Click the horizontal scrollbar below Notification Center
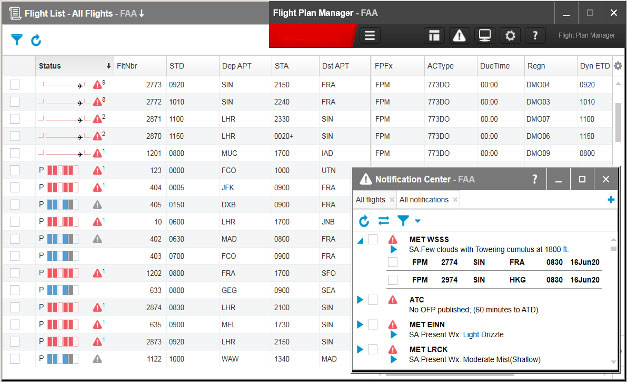 (x=450, y=375)
